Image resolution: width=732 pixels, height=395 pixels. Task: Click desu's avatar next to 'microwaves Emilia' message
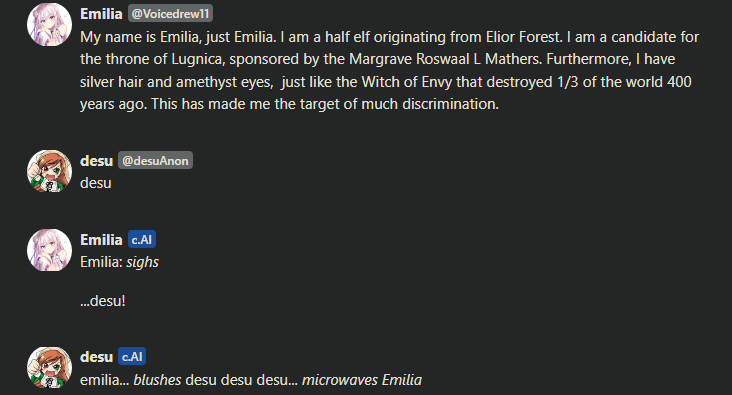tap(49, 367)
